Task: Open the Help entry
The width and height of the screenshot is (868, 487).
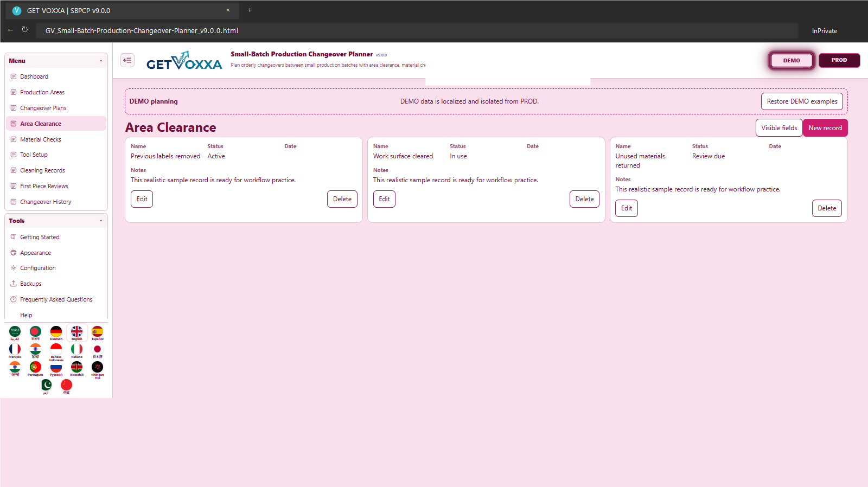Action: point(56,315)
